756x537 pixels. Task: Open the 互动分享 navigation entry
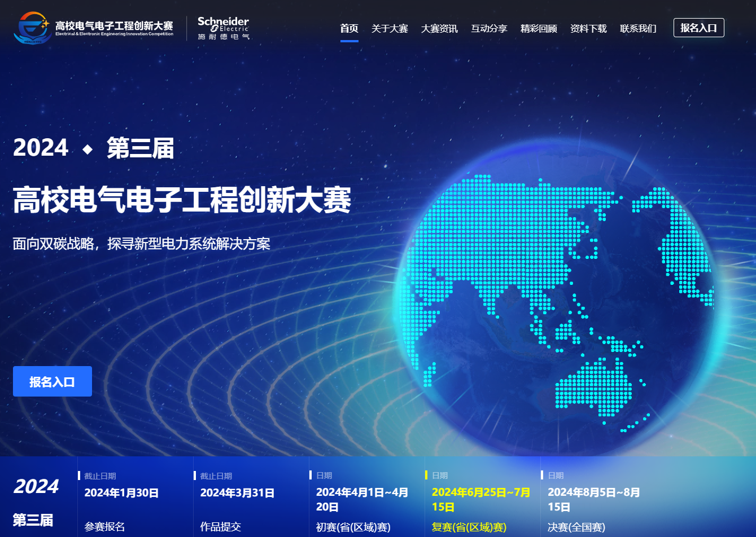489,28
